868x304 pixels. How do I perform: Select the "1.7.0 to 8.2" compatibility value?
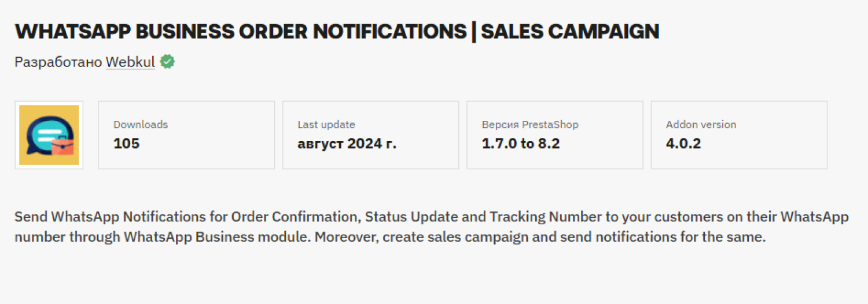[x=521, y=143]
